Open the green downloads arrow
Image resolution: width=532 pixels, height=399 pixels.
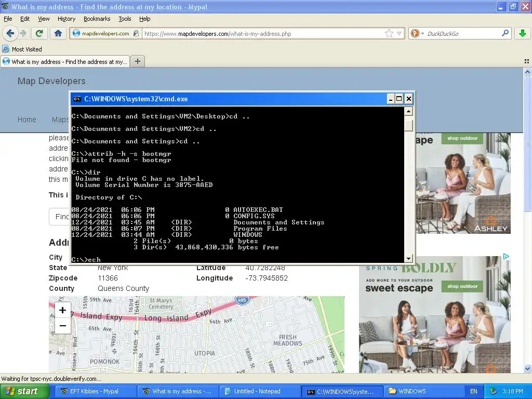point(523,33)
